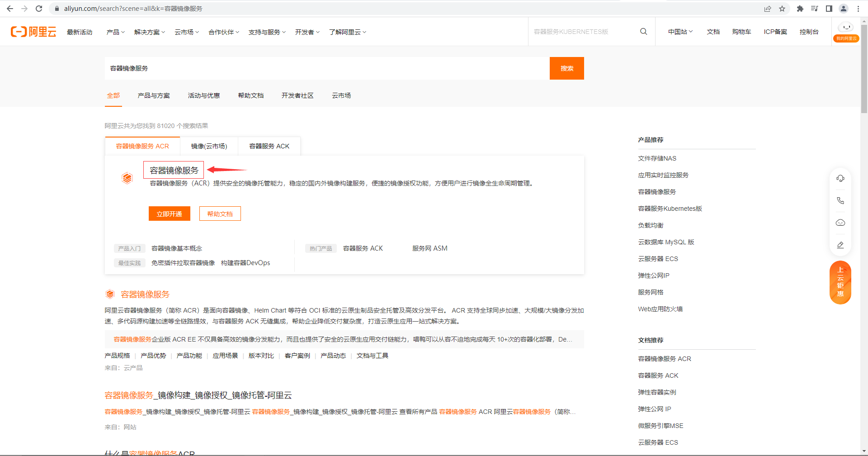Click the magnifier search icon in header
The width and height of the screenshot is (868, 456).
click(644, 32)
